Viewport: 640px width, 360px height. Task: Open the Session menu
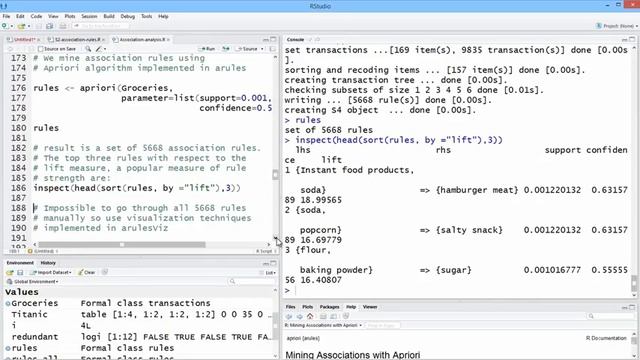pos(89,16)
